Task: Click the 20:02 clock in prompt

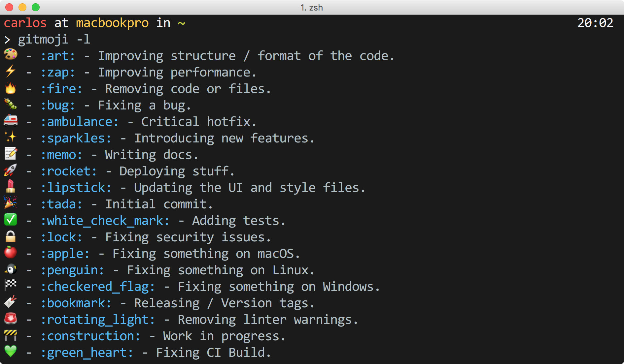Action: tap(595, 23)
